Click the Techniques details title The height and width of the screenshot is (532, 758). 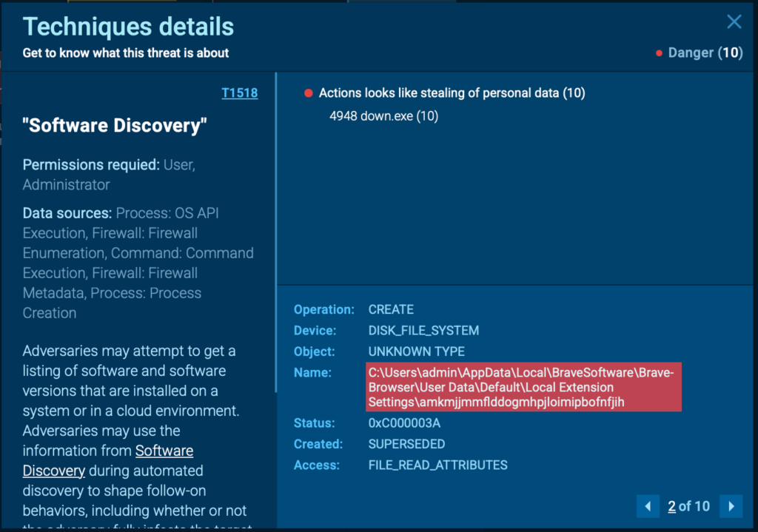coord(128,27)
